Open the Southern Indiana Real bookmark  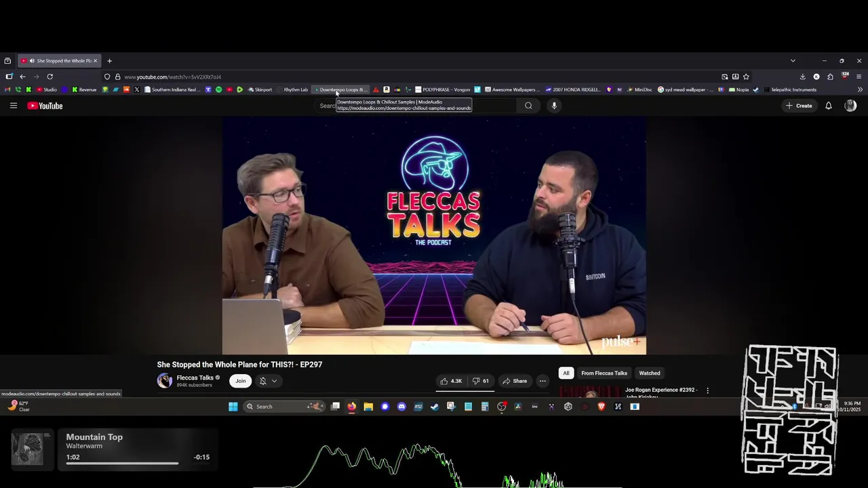(x=172, y=89)
